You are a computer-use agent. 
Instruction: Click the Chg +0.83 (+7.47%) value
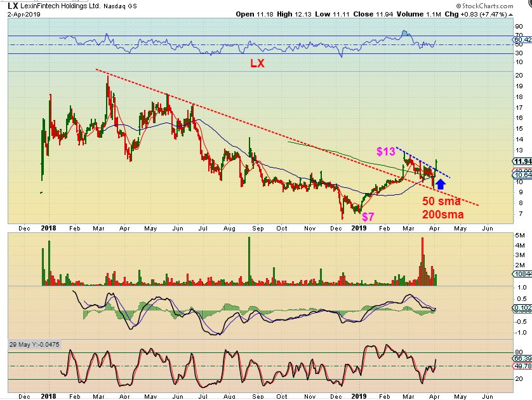pos(475,14)
